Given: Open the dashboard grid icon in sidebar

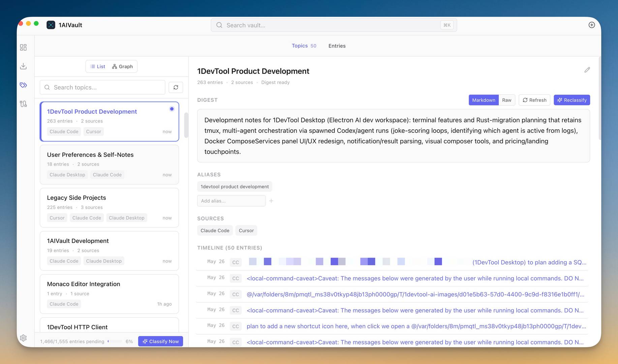Looking at the screenshot, I should point(23,48).
